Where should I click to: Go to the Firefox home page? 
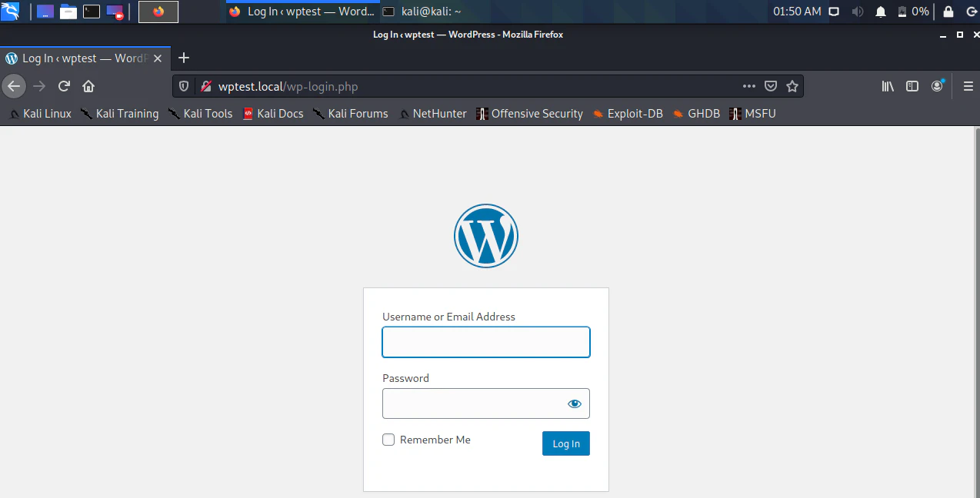88,86
